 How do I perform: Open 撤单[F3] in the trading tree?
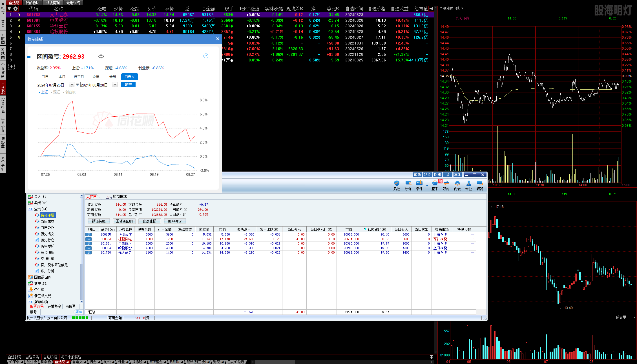coord(41,283)
